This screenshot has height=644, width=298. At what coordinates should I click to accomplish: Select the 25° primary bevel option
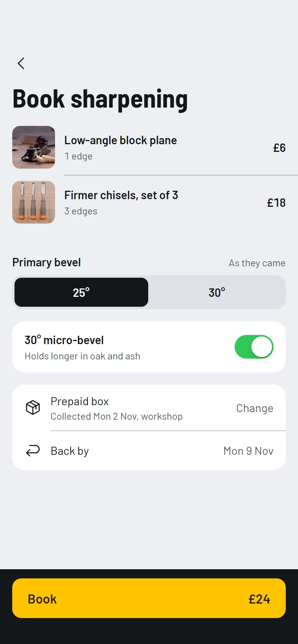pyautogui.click(x=81, y=292)
